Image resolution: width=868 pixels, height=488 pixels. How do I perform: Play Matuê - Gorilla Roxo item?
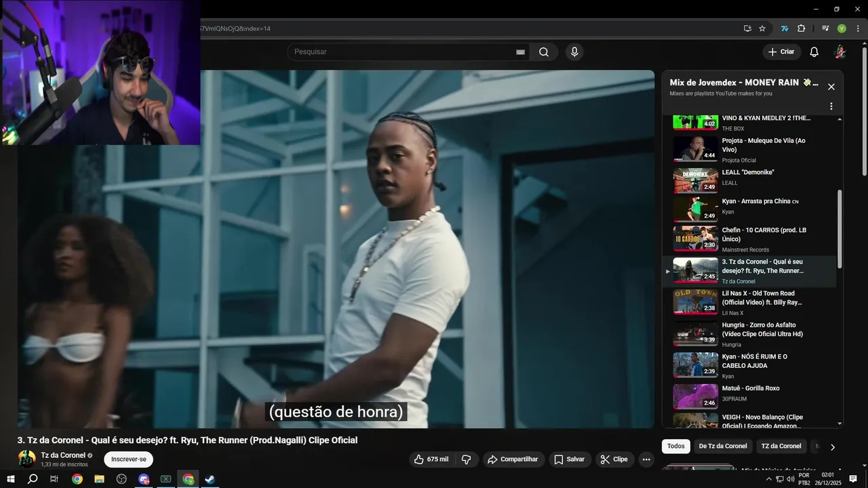point(749,397)
